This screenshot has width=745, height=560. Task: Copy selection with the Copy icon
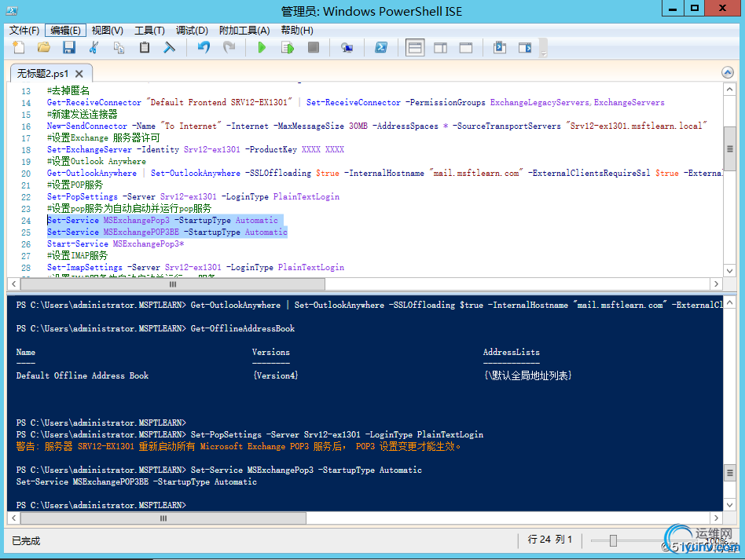119,47
